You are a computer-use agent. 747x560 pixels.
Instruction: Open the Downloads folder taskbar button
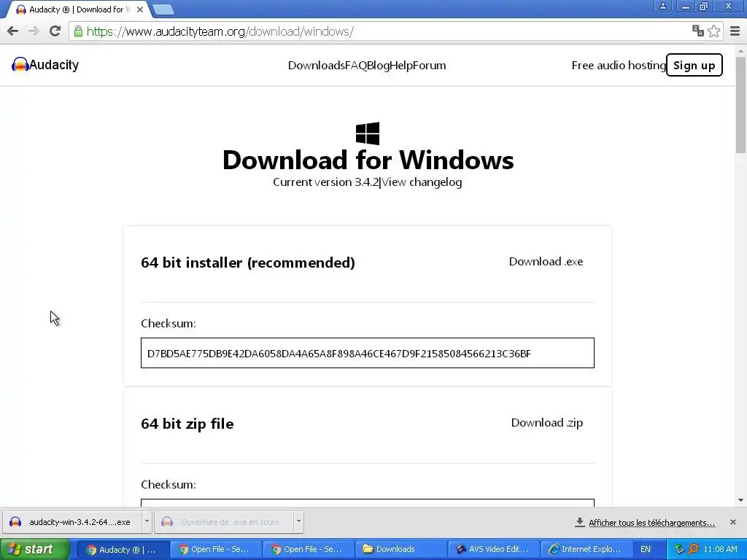pos(401,550)
